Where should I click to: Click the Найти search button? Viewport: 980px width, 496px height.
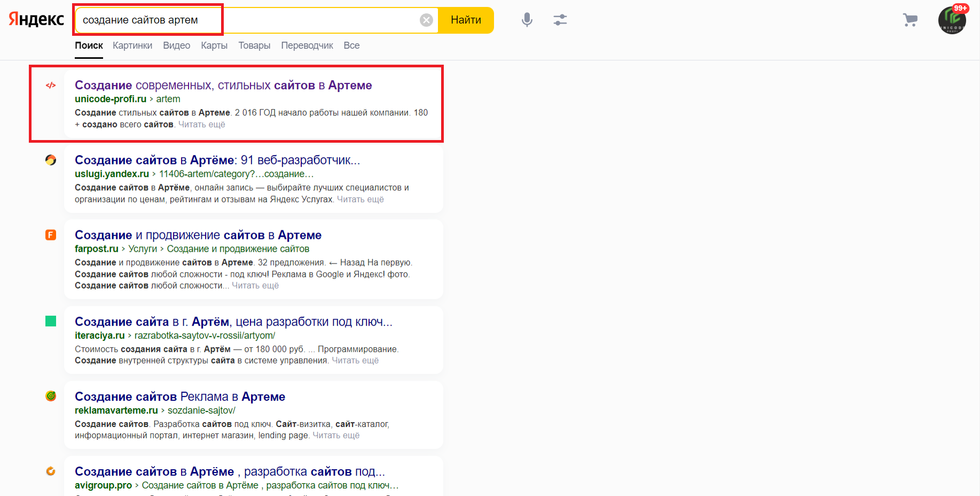[466, 20]
